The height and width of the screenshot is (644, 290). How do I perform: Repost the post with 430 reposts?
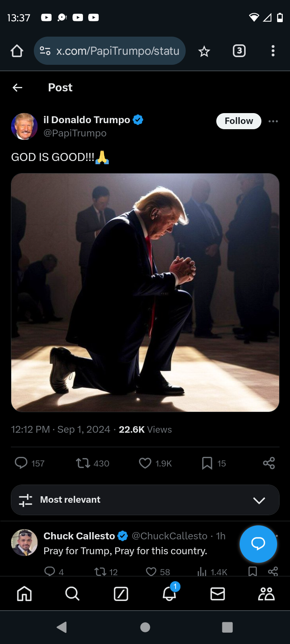pos(83,463)
